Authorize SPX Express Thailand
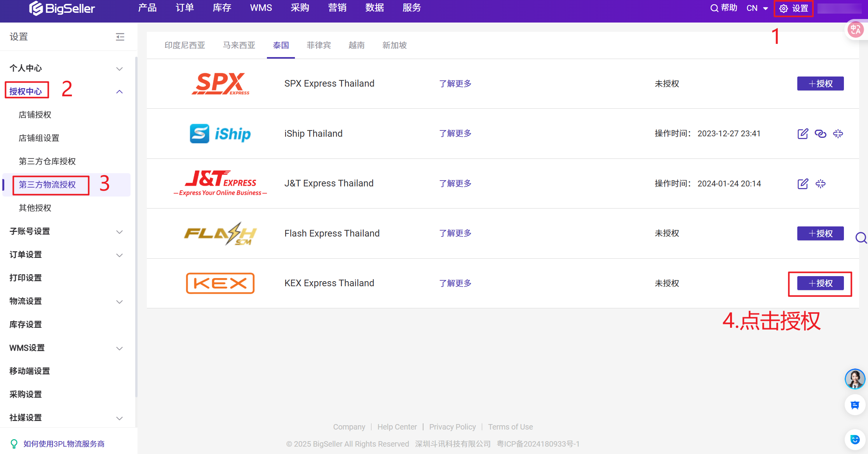The image size is (868, 454). 820,83
